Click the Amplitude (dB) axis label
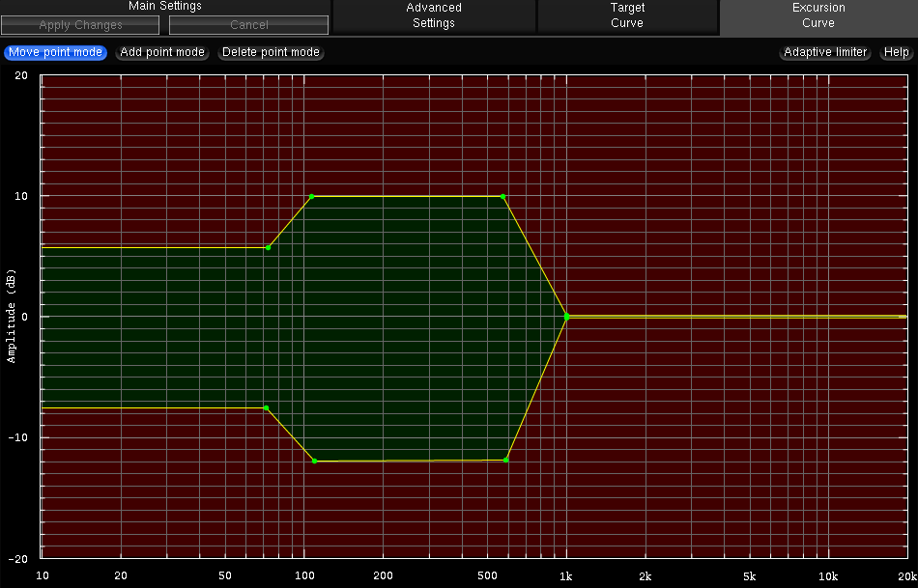 tap(12, 316)
